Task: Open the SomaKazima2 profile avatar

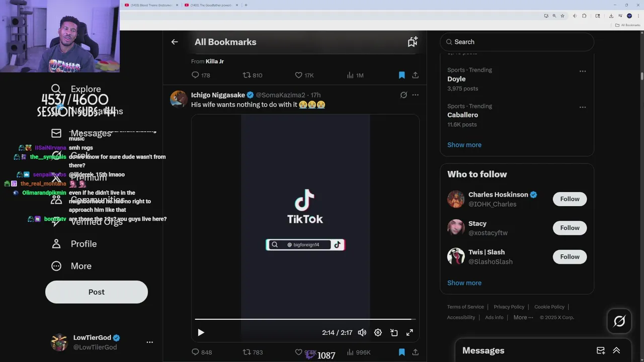Action: [179, 99]
